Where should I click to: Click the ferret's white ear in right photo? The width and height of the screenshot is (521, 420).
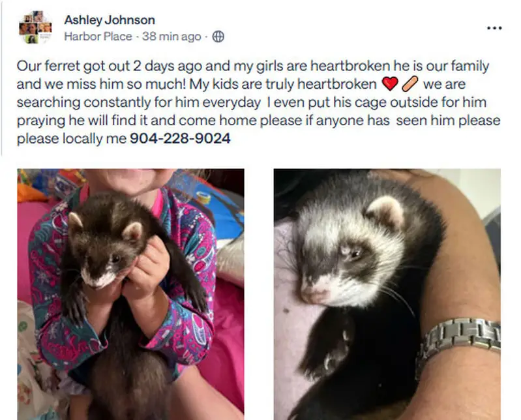coord(387,212)
